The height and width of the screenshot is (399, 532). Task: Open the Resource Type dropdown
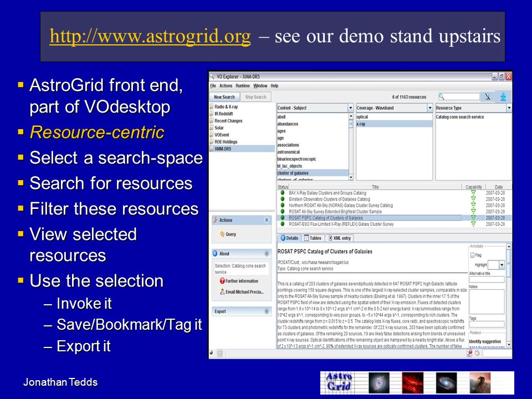(509, 108)
